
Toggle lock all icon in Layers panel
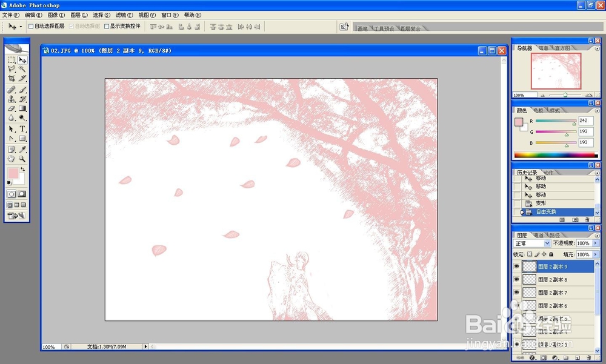point(551,254)
